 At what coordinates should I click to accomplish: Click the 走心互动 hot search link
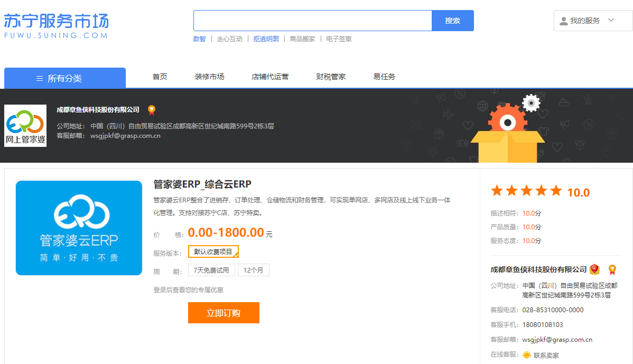(230, 39)
